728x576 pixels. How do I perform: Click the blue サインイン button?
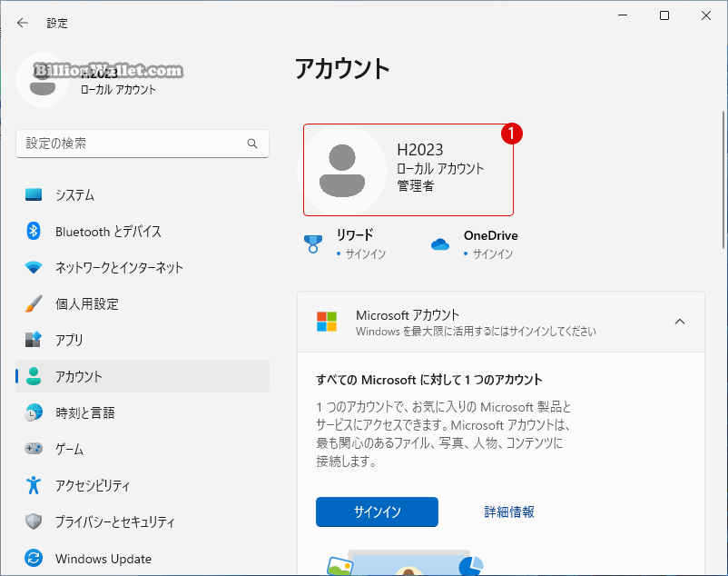377,511
